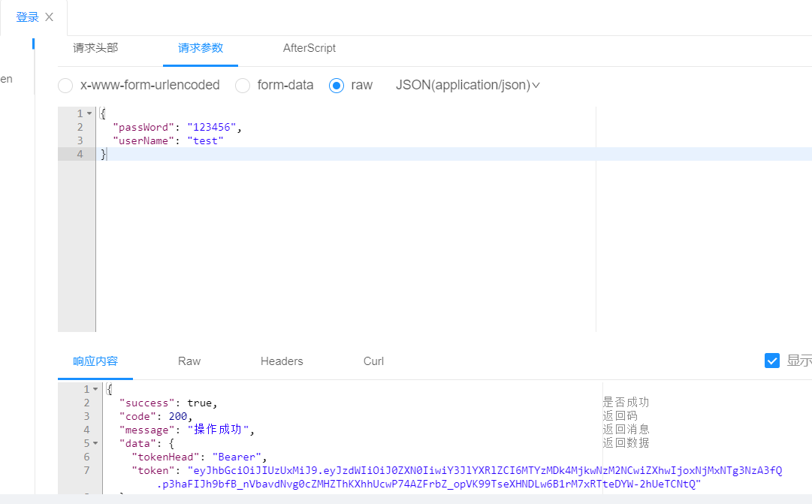The height and width of the screenshot is (504, 812).
Task: Click the 返回数据 field description
Action: point(626,442)
